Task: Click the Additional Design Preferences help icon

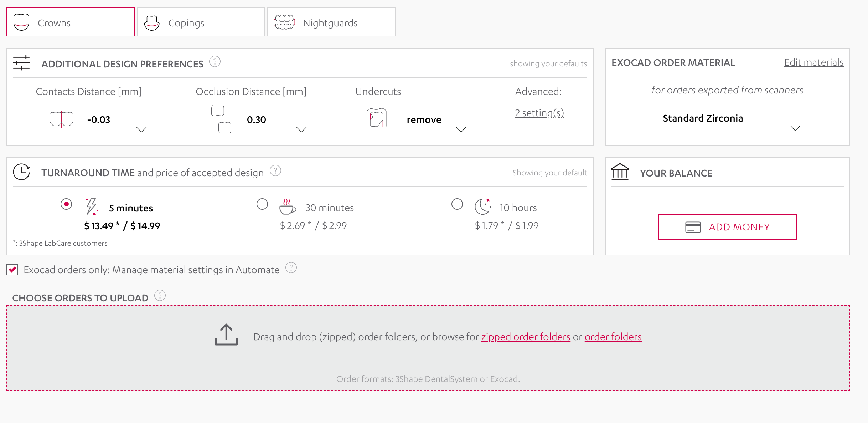Action: click(x=215, y=61)
